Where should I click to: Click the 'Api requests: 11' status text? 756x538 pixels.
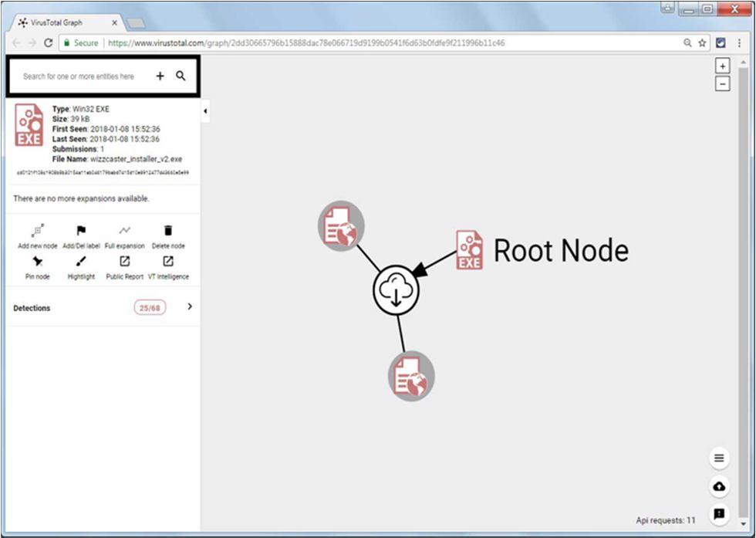tap(665, 520)
